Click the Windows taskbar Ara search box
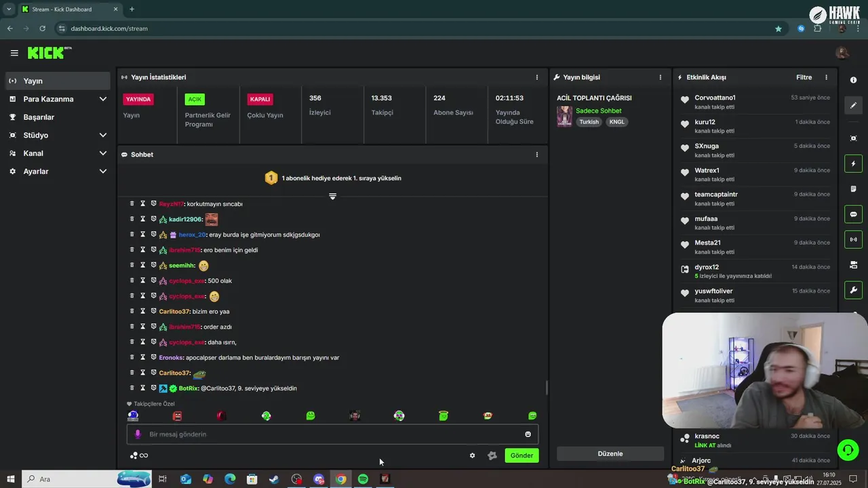 87,479
